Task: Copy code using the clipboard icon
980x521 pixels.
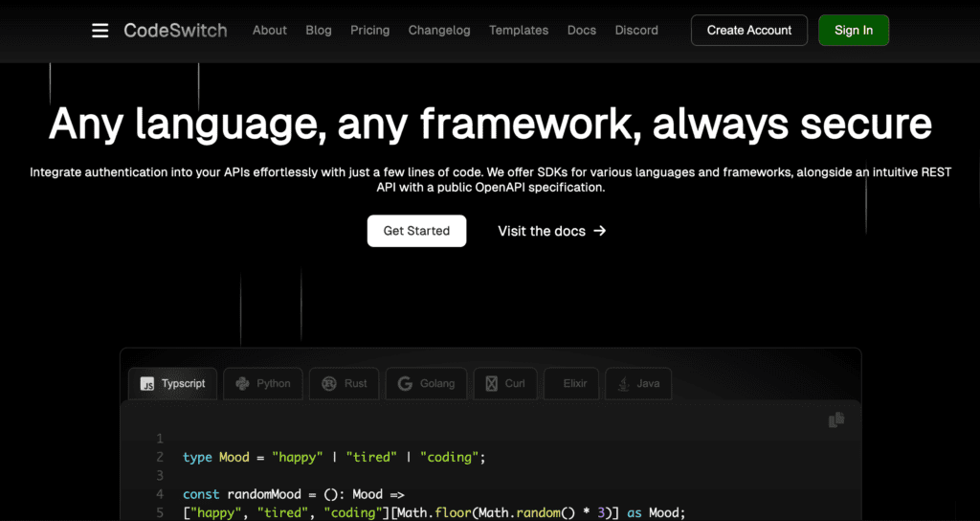Action: coord(835,419)
